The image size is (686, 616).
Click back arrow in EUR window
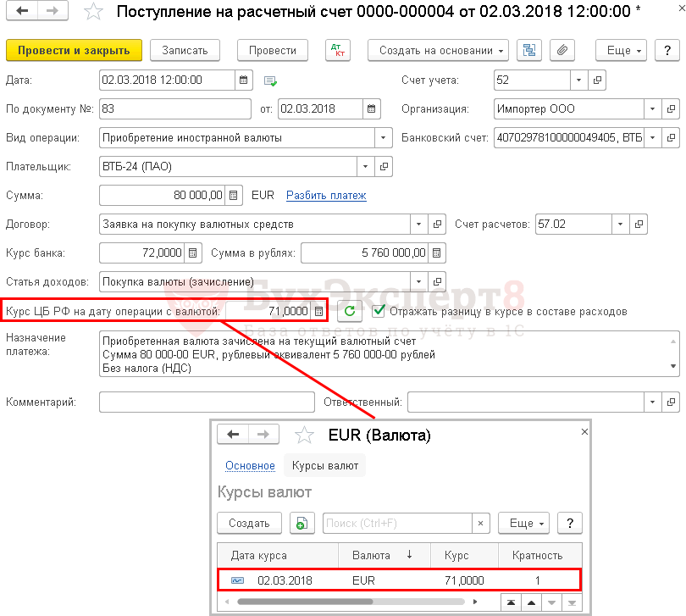(234, 435)
